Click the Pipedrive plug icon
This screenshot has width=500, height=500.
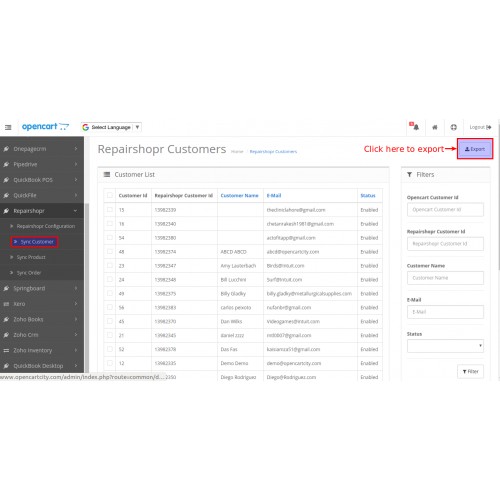point(6,164)
